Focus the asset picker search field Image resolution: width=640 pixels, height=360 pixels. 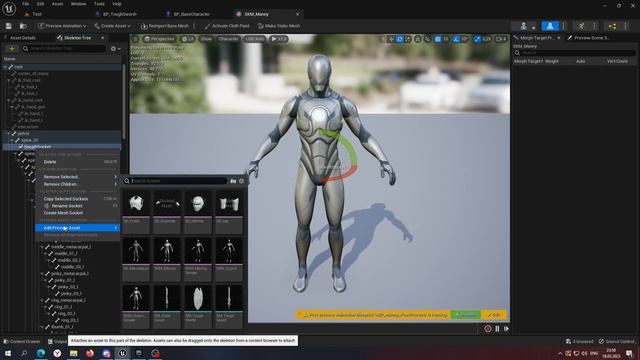175,181
